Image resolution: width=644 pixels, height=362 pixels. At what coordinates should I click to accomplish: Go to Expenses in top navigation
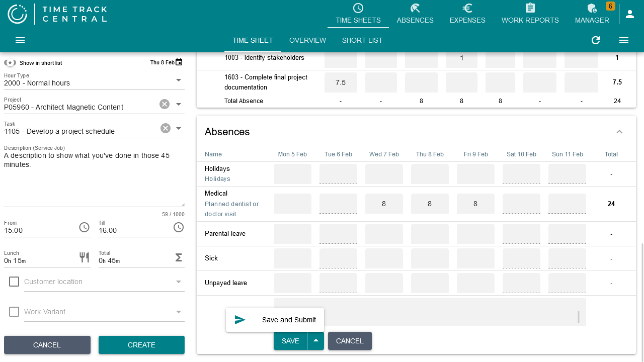pos(467,14)
